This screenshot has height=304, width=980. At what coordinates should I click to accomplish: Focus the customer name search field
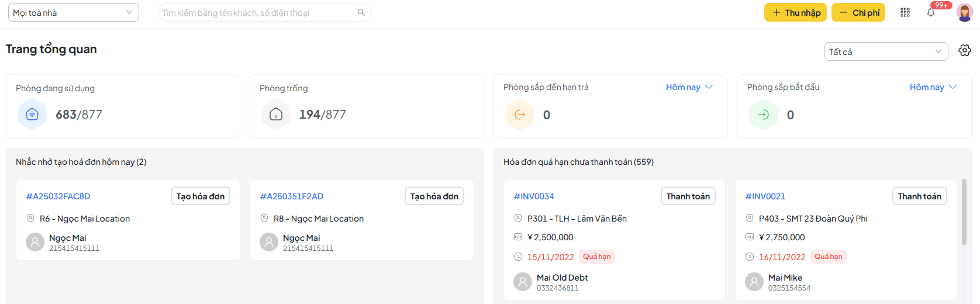[257, 12]
